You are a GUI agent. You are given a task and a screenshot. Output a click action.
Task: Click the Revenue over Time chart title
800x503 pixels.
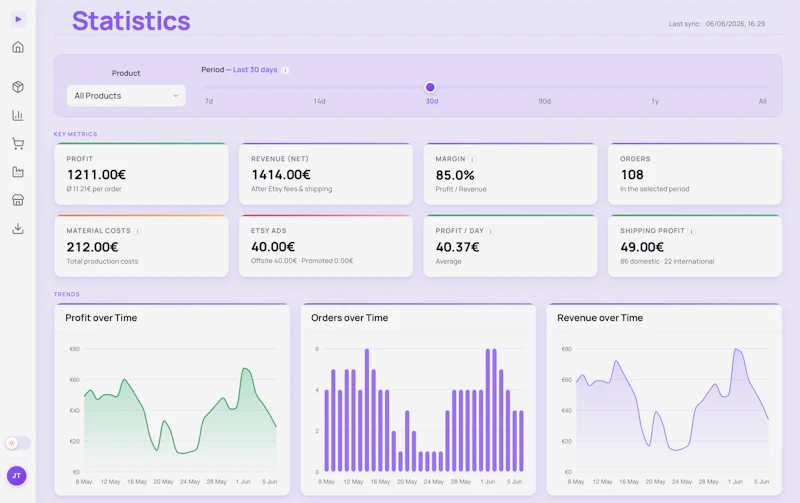[600, 318]
